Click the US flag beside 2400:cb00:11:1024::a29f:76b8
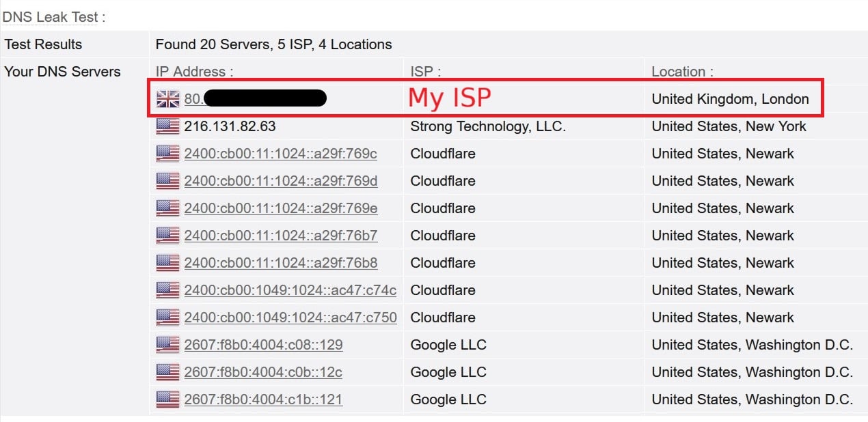This screenshot has width=868, height=422. pos(168,263)
